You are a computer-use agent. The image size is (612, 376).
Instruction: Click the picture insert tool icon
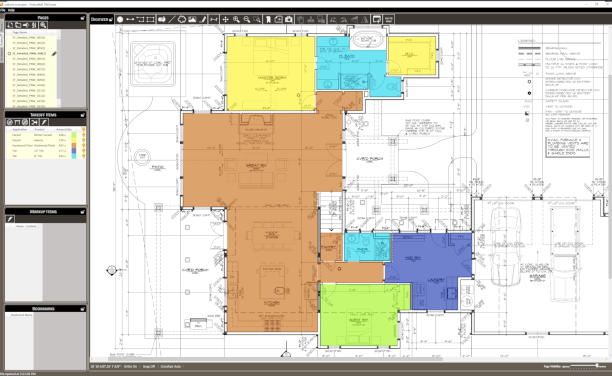(x=192, y=19)
